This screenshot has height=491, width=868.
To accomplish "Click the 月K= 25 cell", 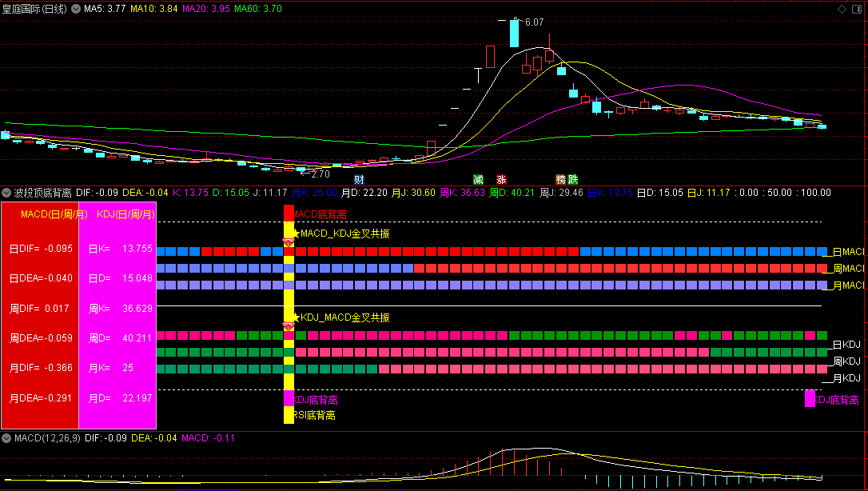I will coord(111,368).
